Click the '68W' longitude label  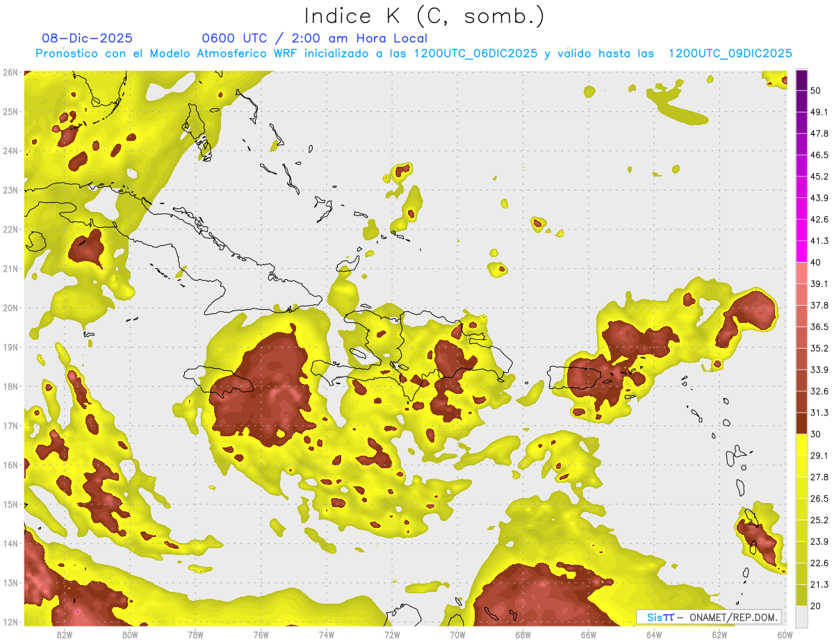coord(523,634)
